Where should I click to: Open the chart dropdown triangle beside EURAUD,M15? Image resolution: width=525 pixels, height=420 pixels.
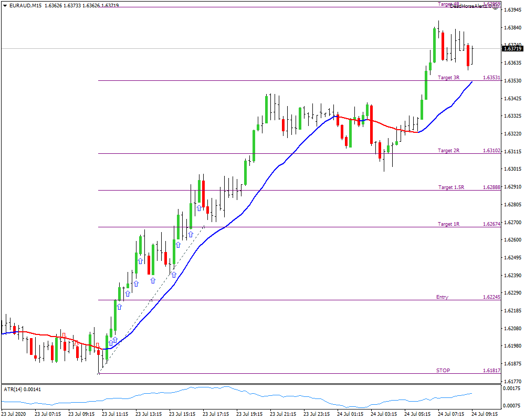pyautogui.click(x=5, y=6)
